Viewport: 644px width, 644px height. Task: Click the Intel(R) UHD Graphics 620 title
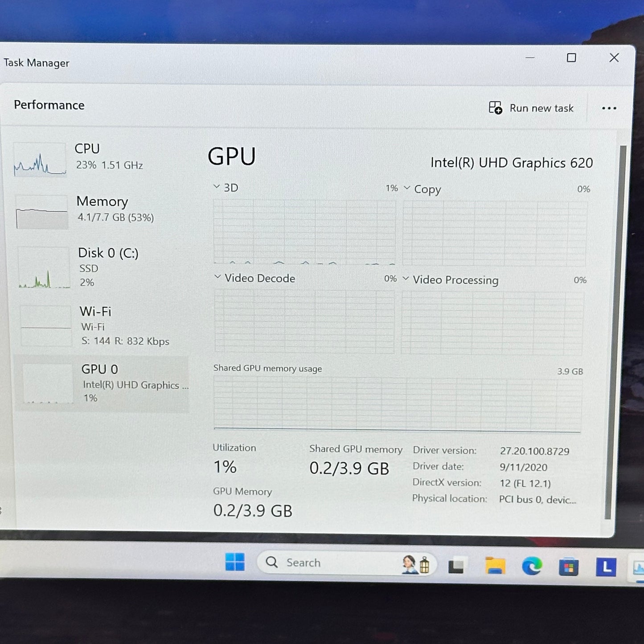point(512,163)
